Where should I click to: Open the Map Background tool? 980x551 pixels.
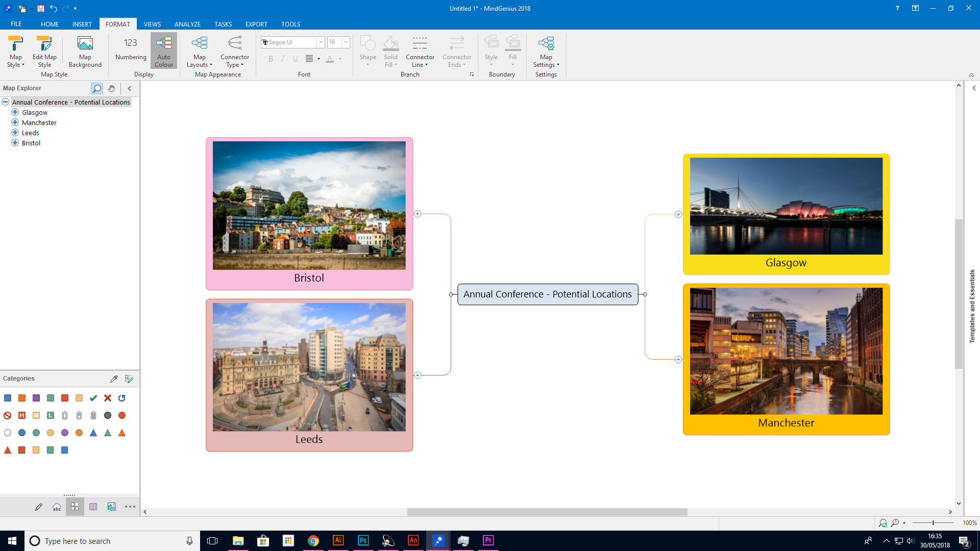coord(85,51)
